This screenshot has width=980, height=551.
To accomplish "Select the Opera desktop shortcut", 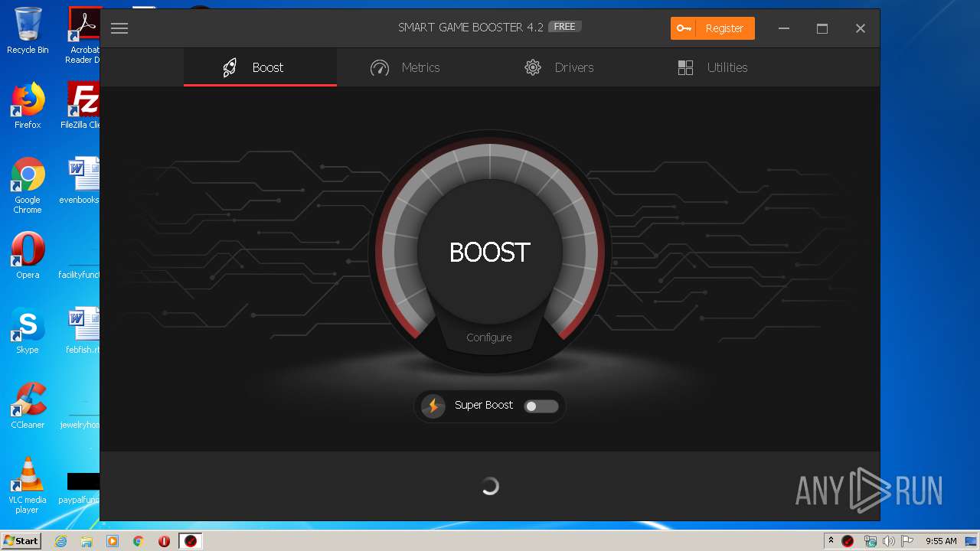I will pos(28,256).
